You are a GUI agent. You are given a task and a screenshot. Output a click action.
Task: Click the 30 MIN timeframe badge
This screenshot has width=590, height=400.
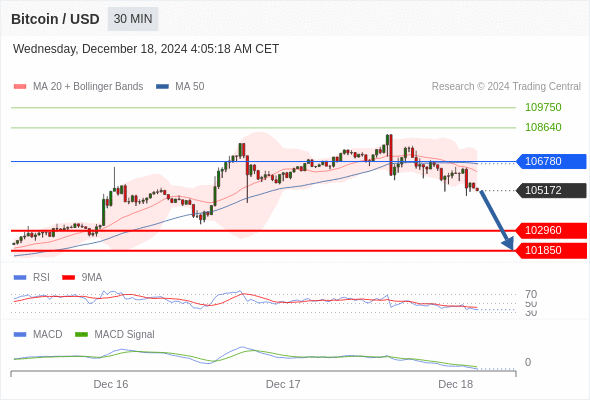133,19
